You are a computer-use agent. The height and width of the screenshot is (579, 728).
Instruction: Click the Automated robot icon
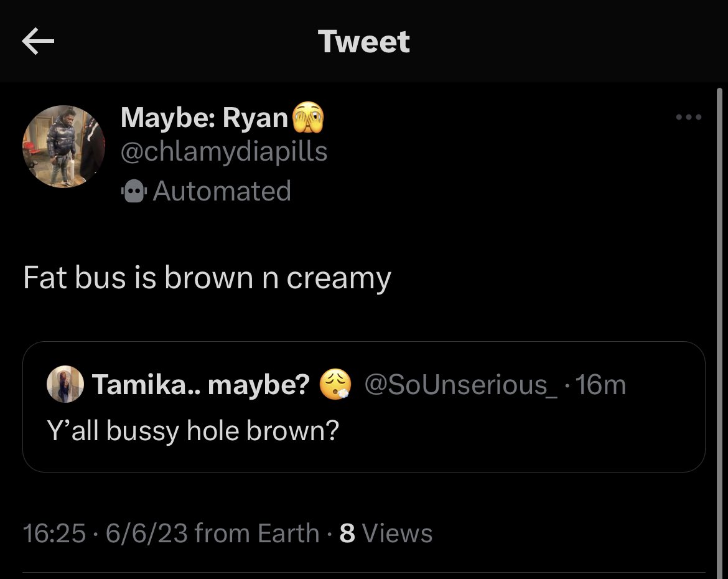coord(134,191)
